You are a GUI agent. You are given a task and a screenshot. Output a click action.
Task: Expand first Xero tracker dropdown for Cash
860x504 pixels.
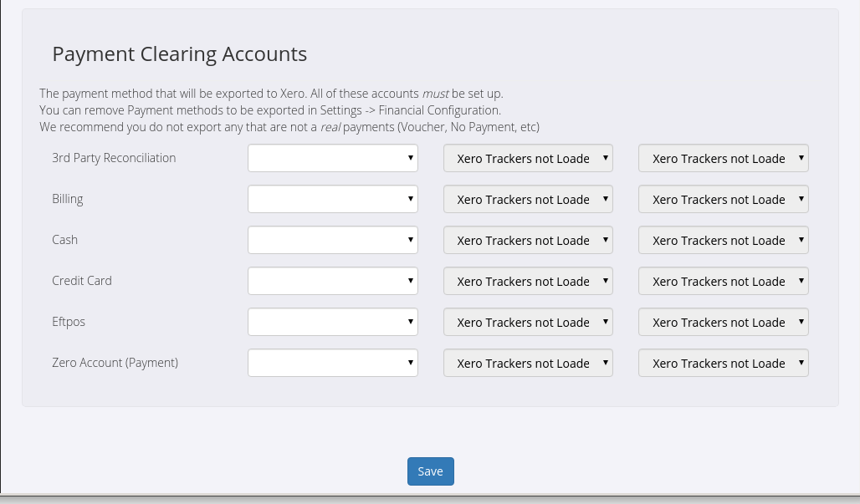click(528, 240)
